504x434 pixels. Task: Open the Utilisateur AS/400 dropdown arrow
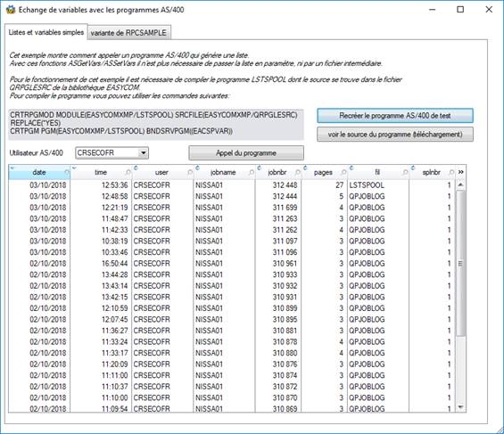(x=144, y=152)
